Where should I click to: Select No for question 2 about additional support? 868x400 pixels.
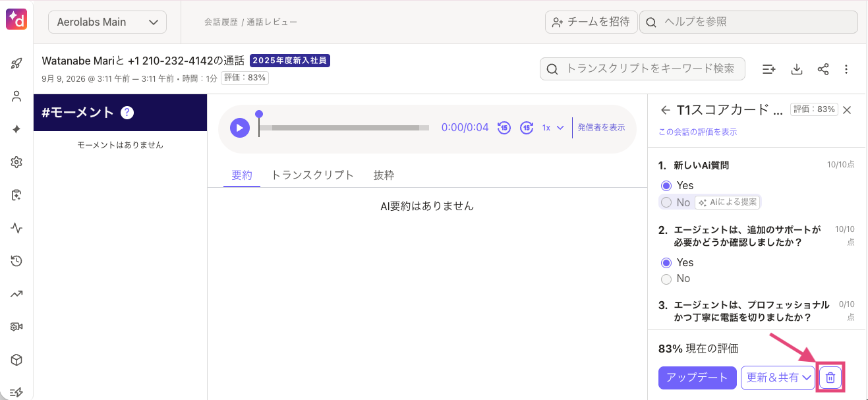pyautogui.click(x=666, y=279)
